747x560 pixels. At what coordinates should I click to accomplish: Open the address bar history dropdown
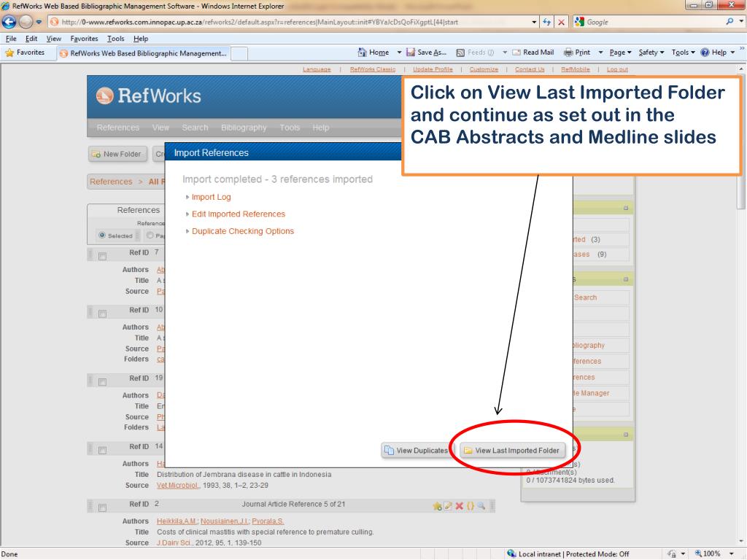(534, 22)
